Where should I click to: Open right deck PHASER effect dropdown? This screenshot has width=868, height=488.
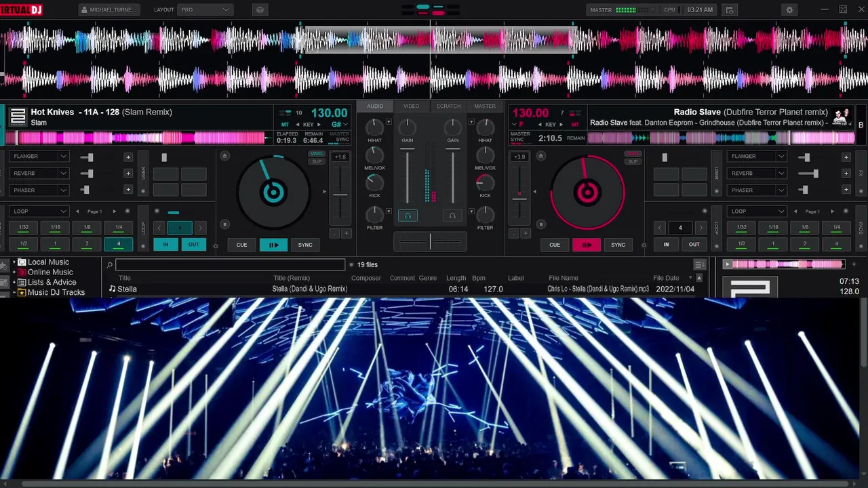click(757, 190)
